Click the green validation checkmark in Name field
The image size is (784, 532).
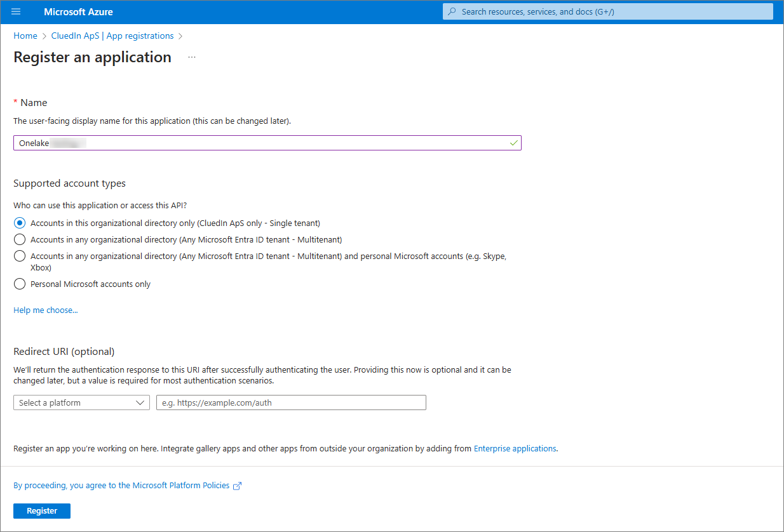[513, 143]
